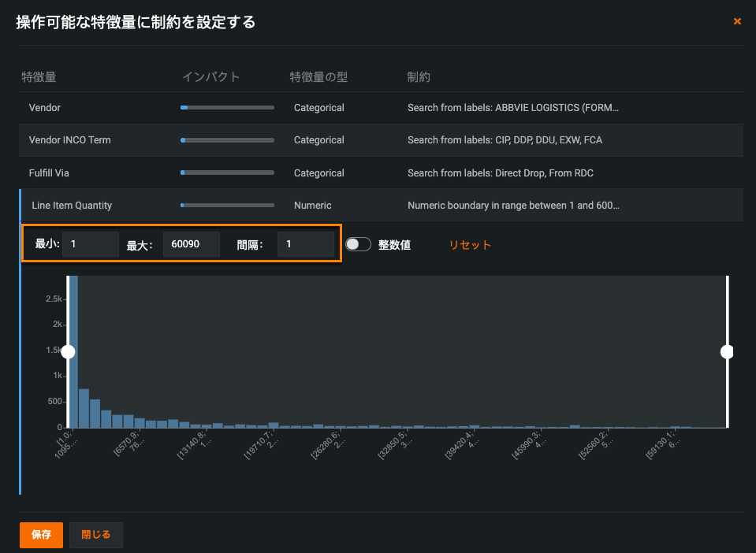Click the インパクト column header
Image resolution: width=756 pixels, height=553 pixels.
tap(210, 77)
